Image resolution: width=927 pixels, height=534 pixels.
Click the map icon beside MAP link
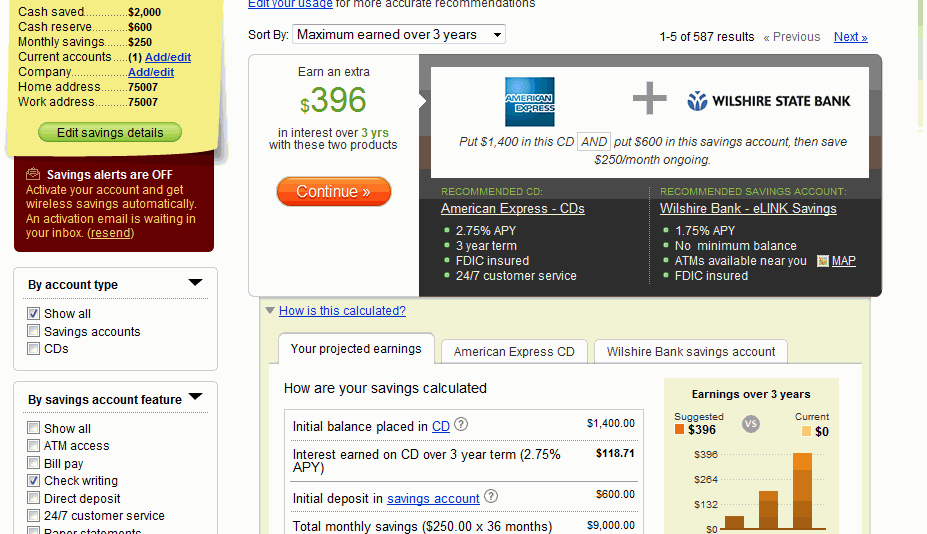click(x=822, y=261)
